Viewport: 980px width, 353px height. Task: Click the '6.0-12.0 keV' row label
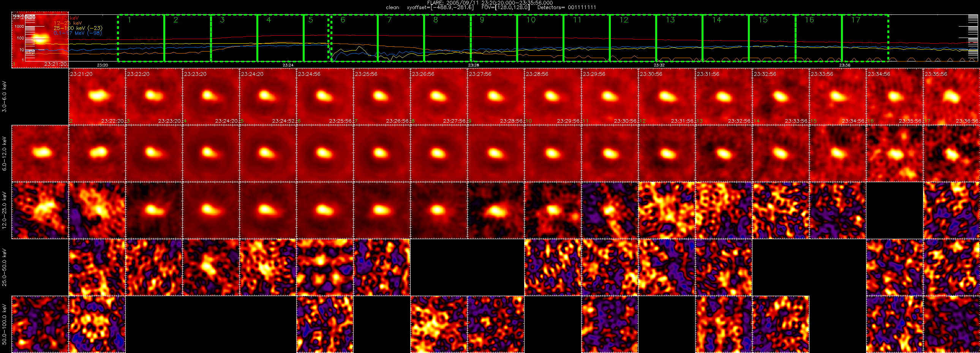tap(5, 153)
